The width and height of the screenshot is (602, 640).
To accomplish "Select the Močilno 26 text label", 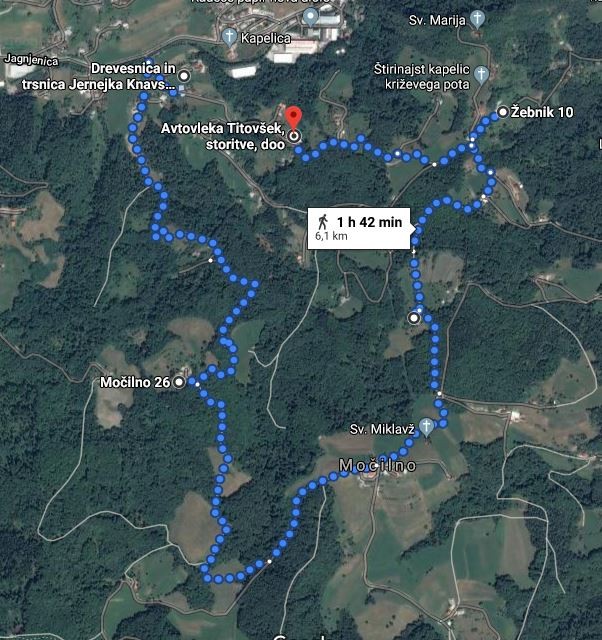I will 135,382.
